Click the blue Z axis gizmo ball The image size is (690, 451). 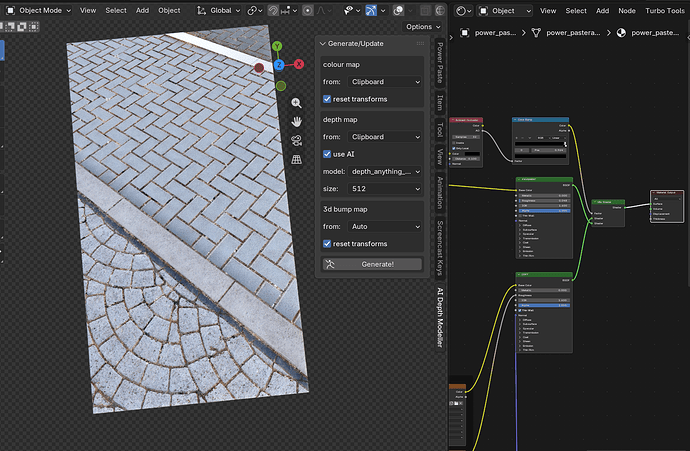[279, 65]
